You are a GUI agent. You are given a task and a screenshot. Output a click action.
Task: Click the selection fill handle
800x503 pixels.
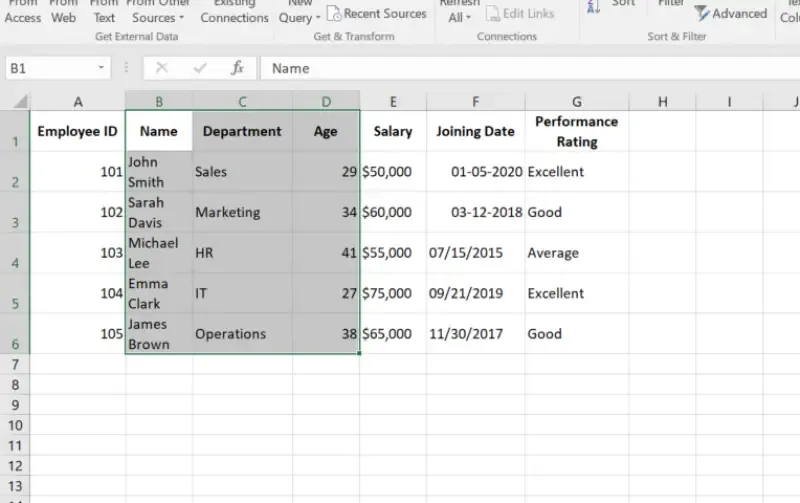pyautogui.click(x=359, y=353)
